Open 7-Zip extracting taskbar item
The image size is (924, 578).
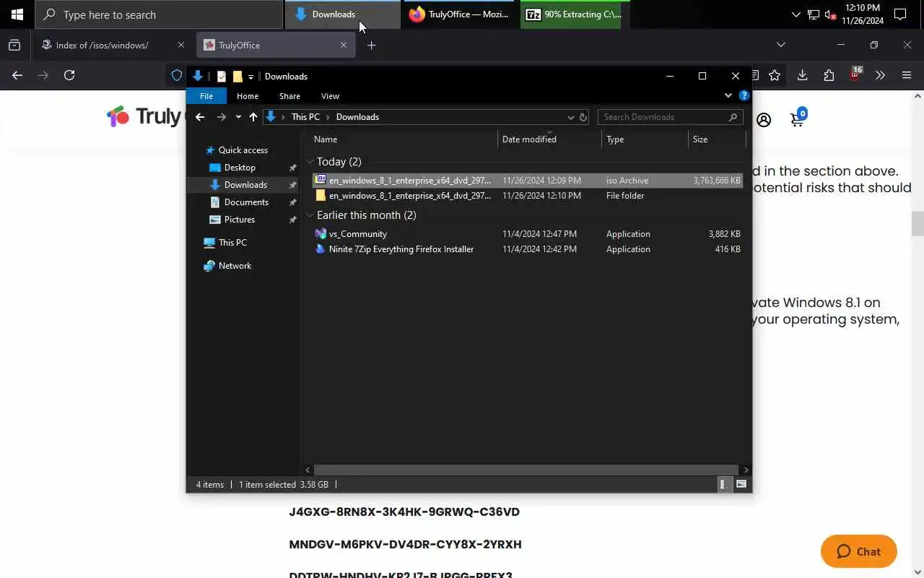(x=575, y=14)
